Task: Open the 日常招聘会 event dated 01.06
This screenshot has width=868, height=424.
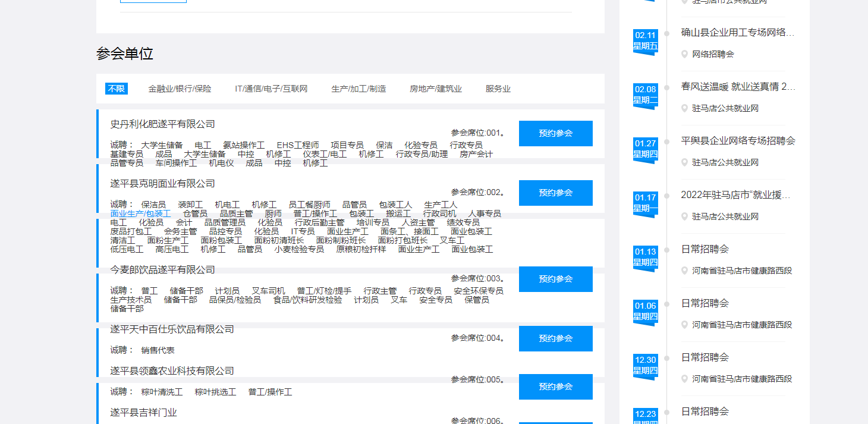Action: 705,303
